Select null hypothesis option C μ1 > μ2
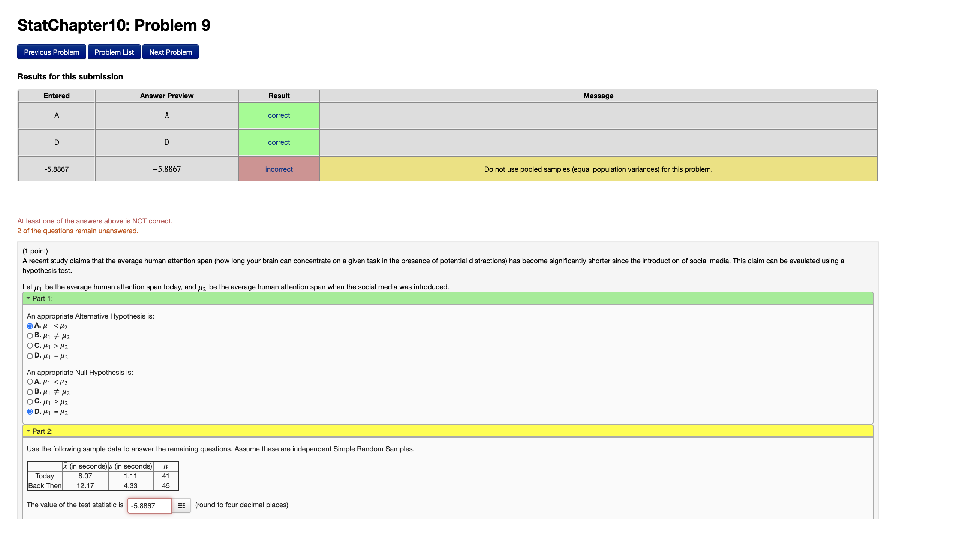 click(30, 402)
